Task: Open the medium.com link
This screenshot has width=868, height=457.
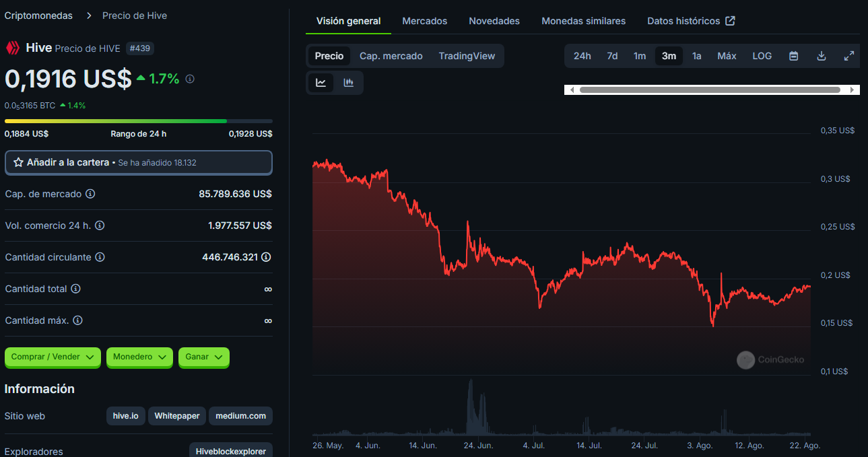Action: (240, 416)
